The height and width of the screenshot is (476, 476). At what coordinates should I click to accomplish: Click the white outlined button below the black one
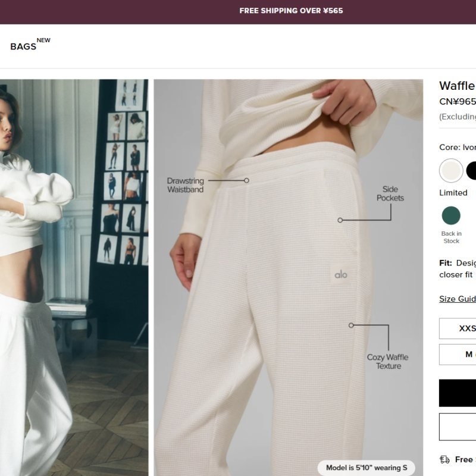click(x=458, y=427)
